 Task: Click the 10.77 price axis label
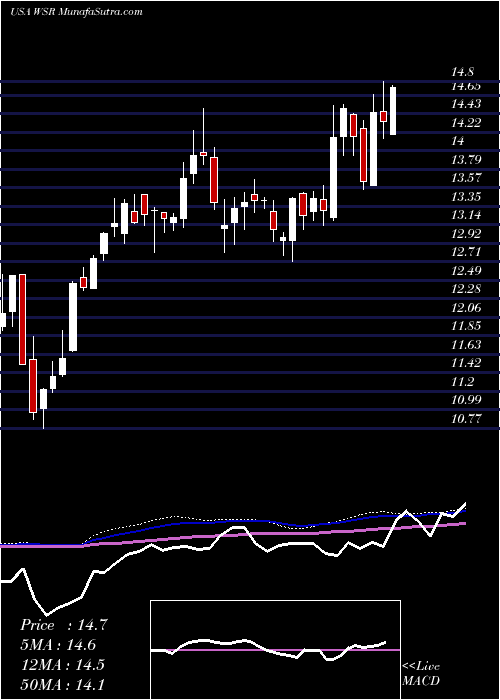pyautogui.click(x=466, y=419)
